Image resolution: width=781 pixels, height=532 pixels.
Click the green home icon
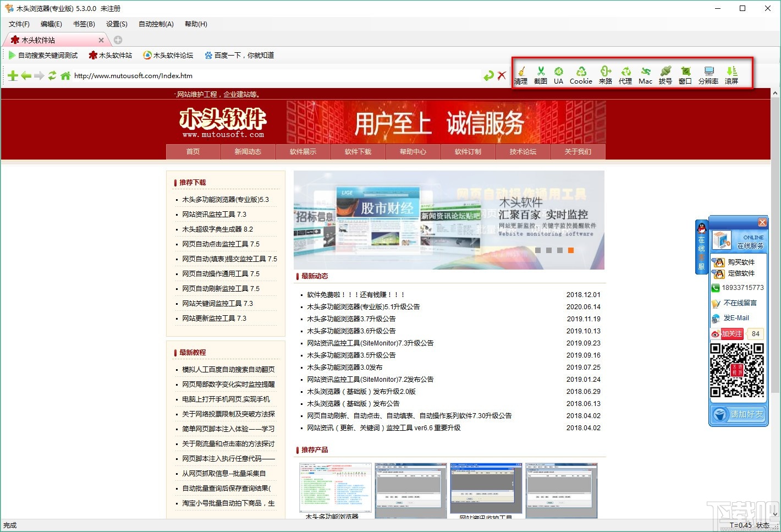(x=65, y=76)
